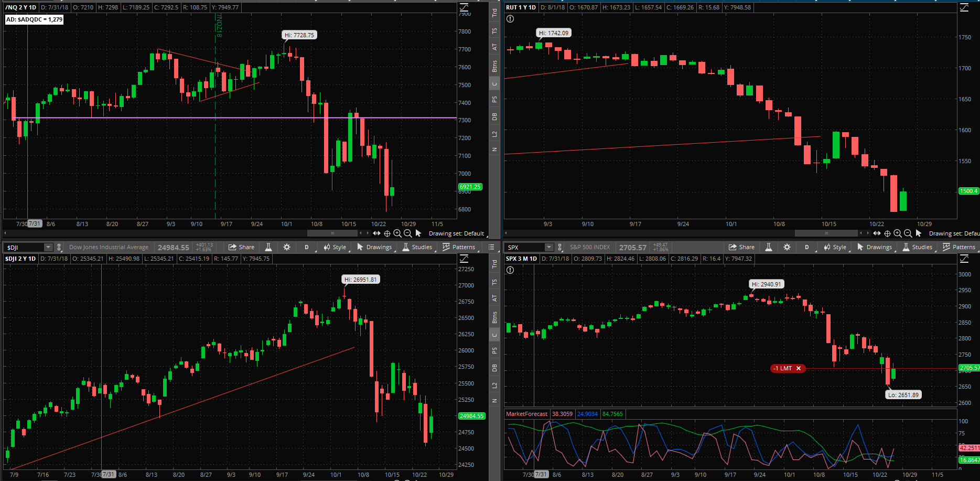Click the left scroll arrow under /NQ chart
The height and width of the screenshot is (481, 980).
coord(5,233)
